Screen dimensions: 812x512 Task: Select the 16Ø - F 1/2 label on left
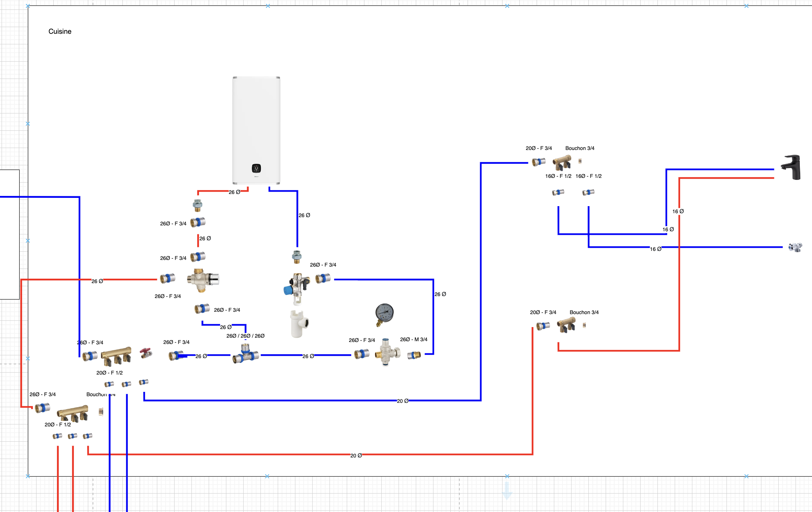[558, 176]
